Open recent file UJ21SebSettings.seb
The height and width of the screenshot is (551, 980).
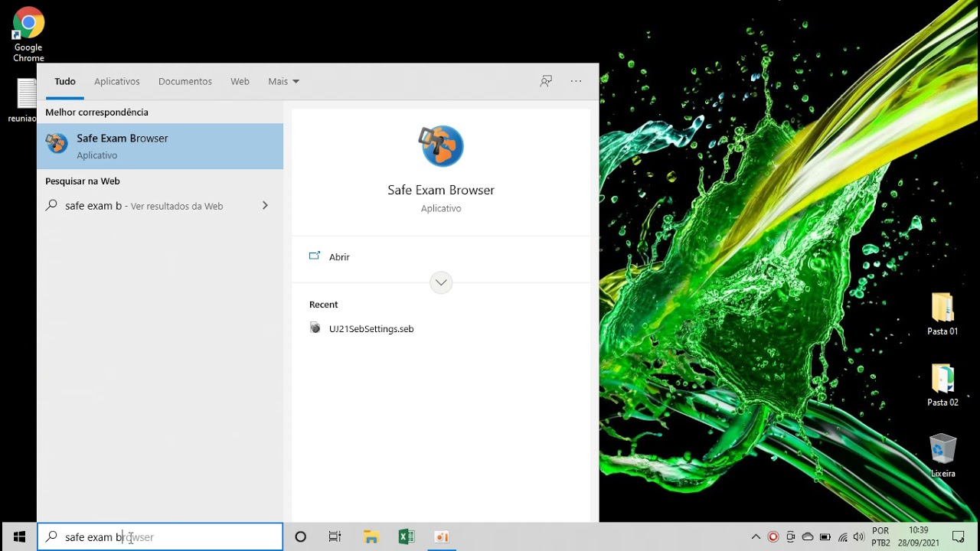coord(371,329)
